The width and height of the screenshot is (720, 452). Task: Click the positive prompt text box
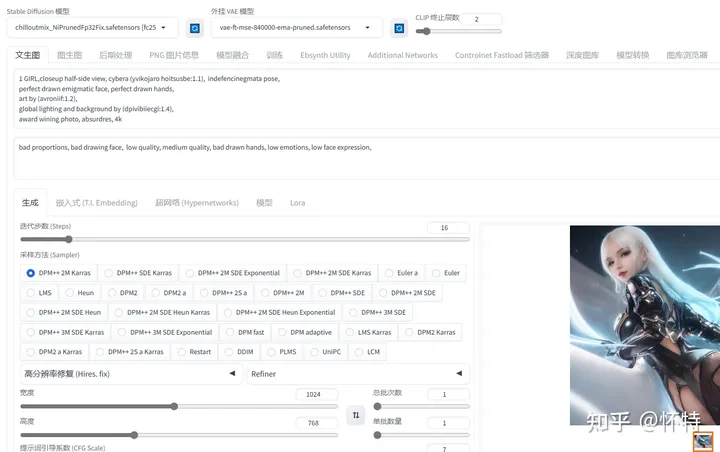pos(366,99)
